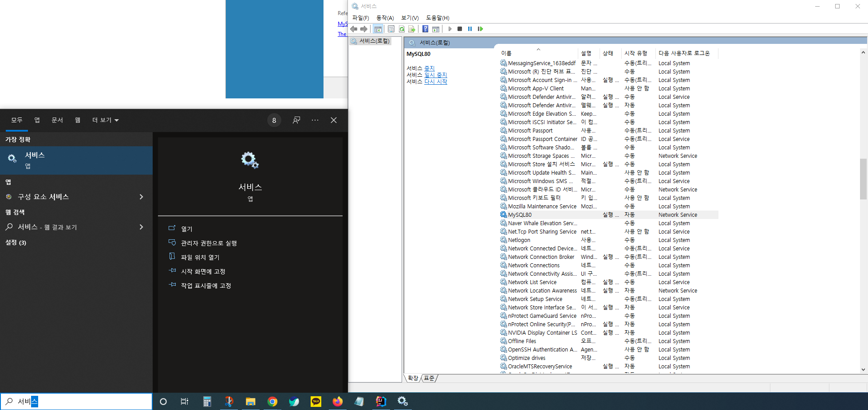
Task: Sort services by the 이름 column header
Action: (538, 53)
